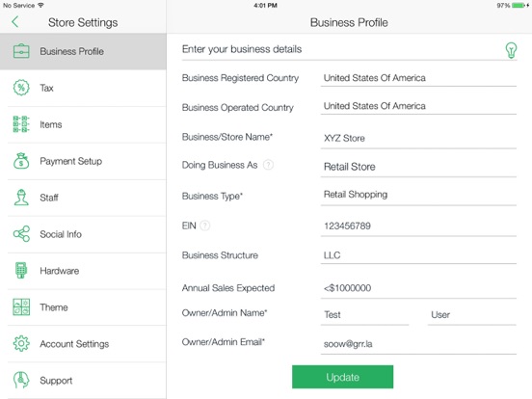Open the Social Info share icon

click(21, 234)
